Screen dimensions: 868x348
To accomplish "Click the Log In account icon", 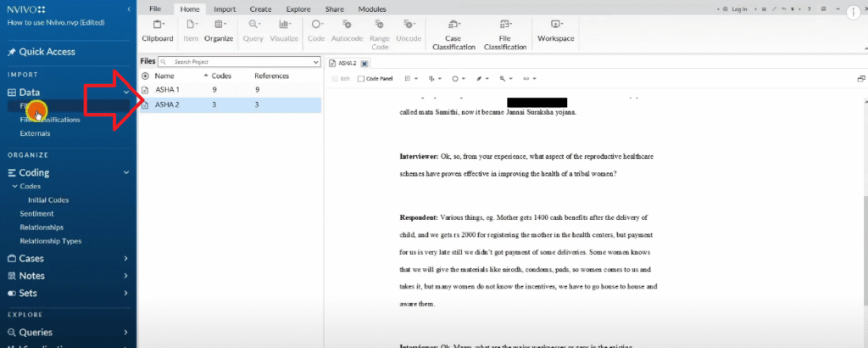I will click(x=726, y=8).
